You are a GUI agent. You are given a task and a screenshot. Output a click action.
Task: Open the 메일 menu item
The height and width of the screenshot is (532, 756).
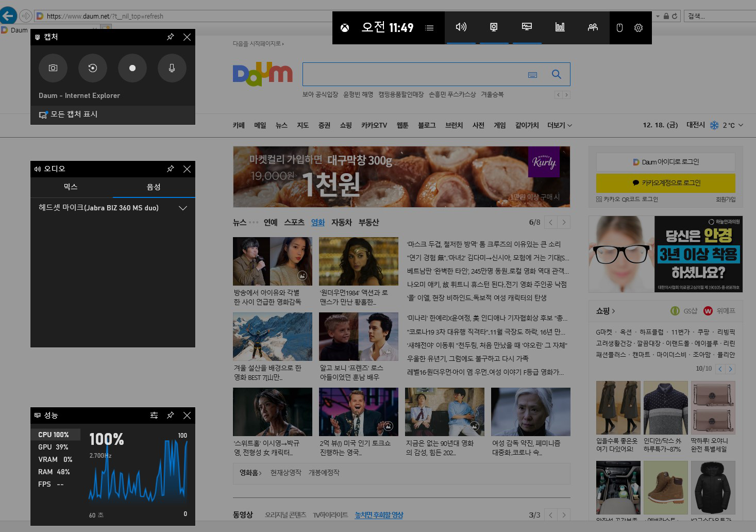pos(260,125)
